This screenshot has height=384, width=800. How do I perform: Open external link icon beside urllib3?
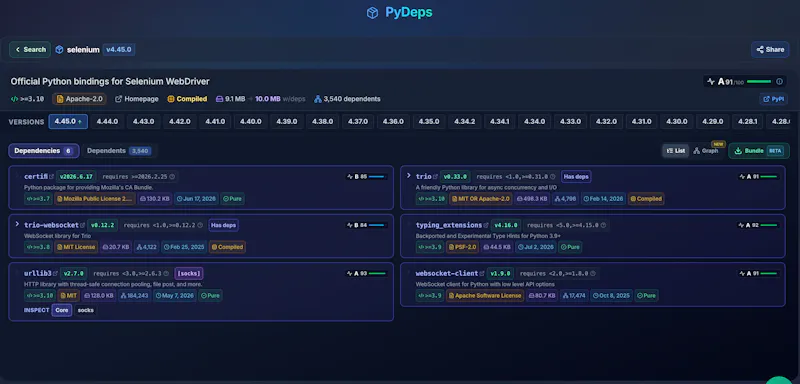pyautogui.click(x=55, y=273)
